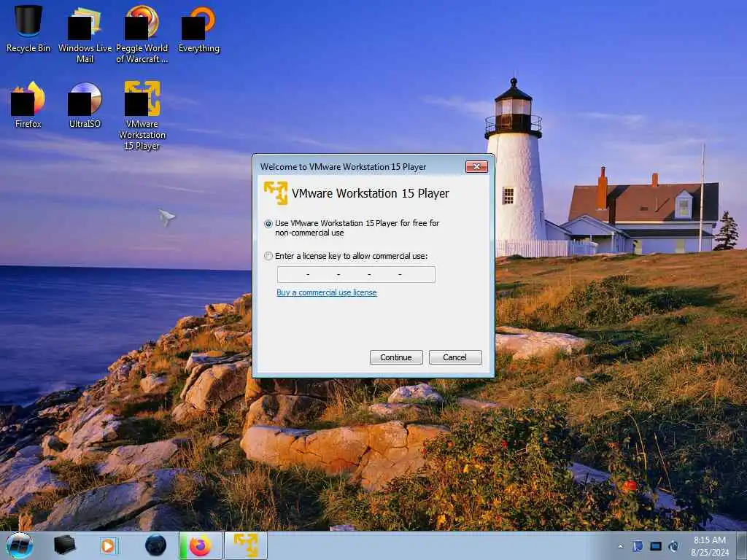Click the 'VMware Workstation 15 Player' heading text

point(370,193)
